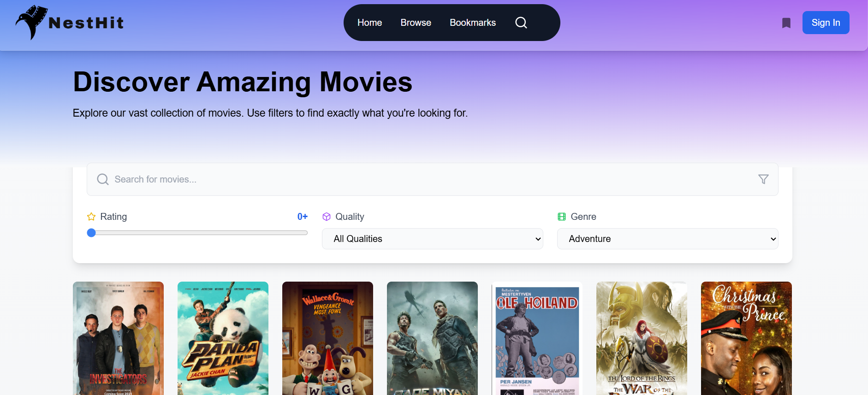Open the Panda Plan movie poster

pyautogui.click(x=223, y=338)
